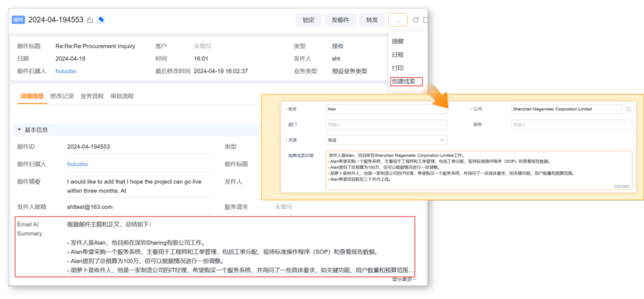Switch to the 详细信息 tab

pyautogui.click(x=32, y=97)
